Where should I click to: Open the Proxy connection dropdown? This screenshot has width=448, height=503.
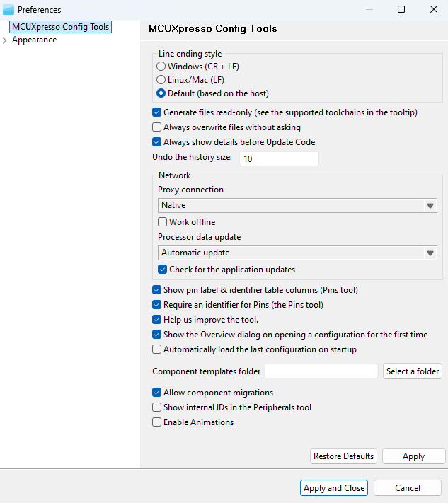[x=297, y=205]
